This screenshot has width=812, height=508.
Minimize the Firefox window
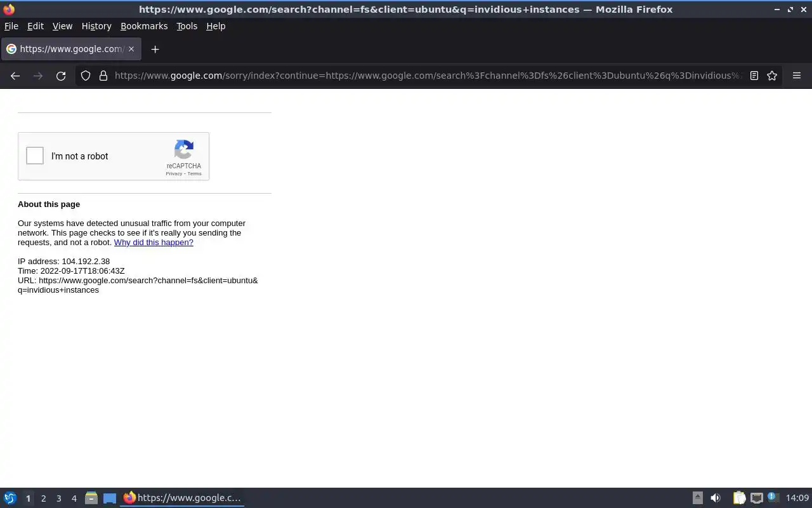[x=777, y=10]
